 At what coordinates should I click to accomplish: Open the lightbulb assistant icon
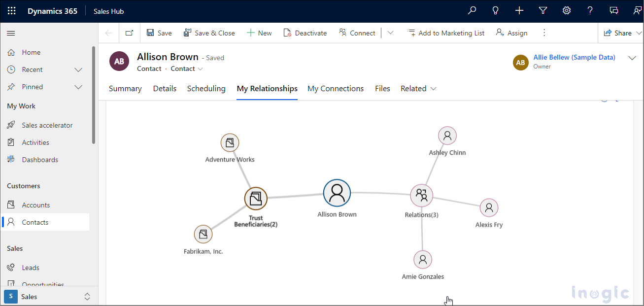(x=496, y=11)
